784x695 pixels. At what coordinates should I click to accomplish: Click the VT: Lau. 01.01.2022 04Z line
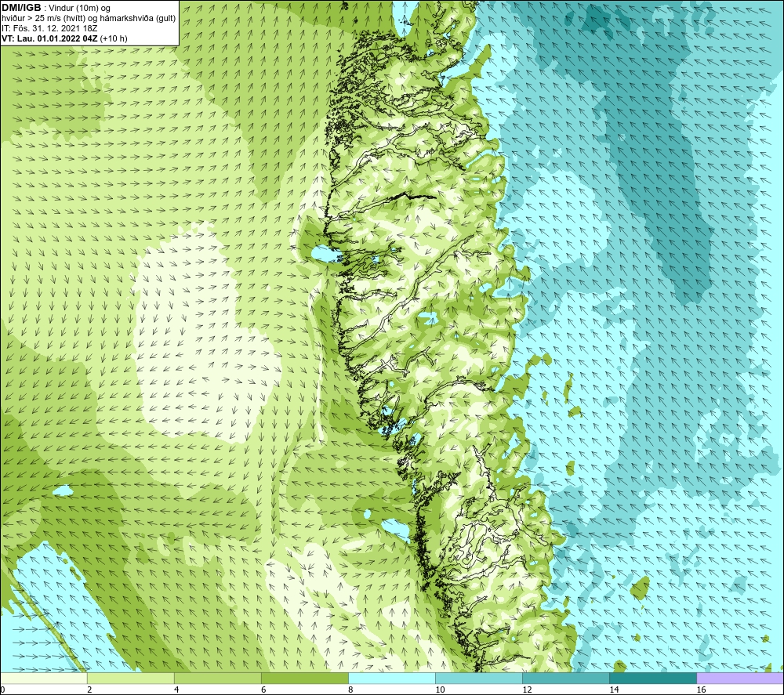[64, 38]
